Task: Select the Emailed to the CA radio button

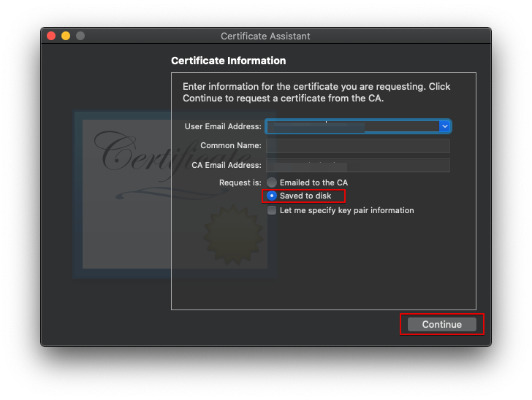Action: [272, 182]
